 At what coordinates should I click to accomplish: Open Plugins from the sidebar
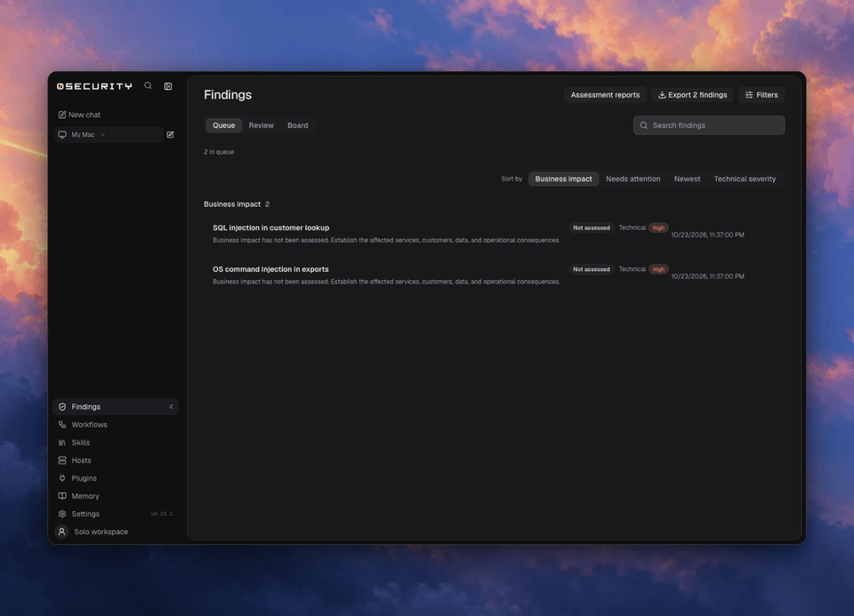click(116, 478)
